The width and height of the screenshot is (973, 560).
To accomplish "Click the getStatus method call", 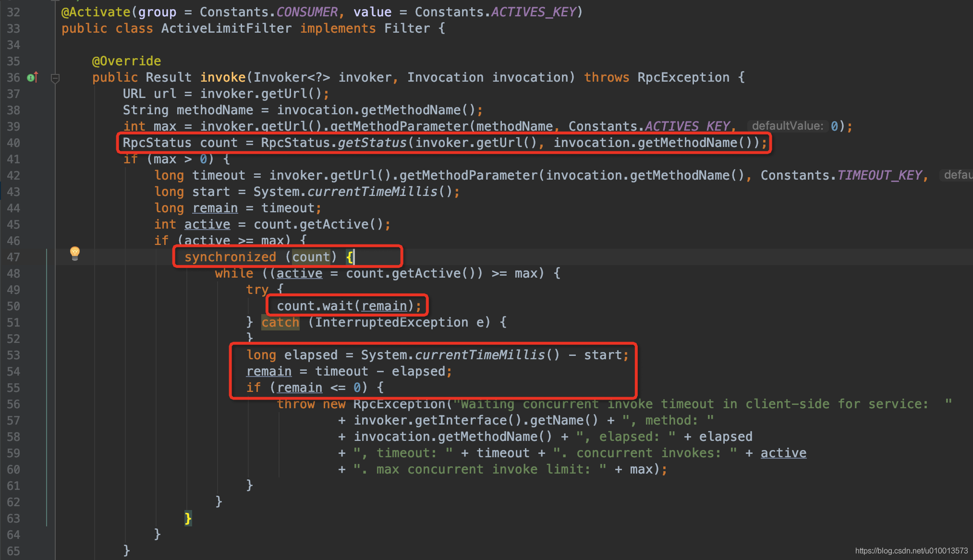I will (372, 143).
